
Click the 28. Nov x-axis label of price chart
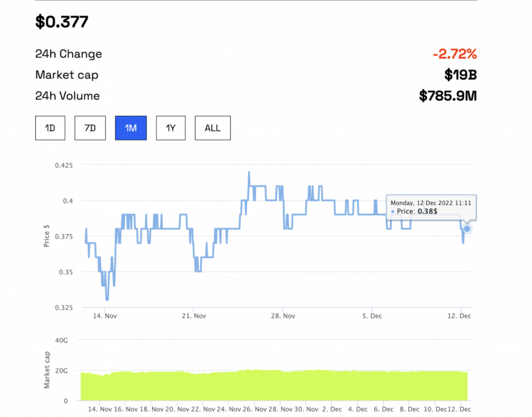coord(283,316)
